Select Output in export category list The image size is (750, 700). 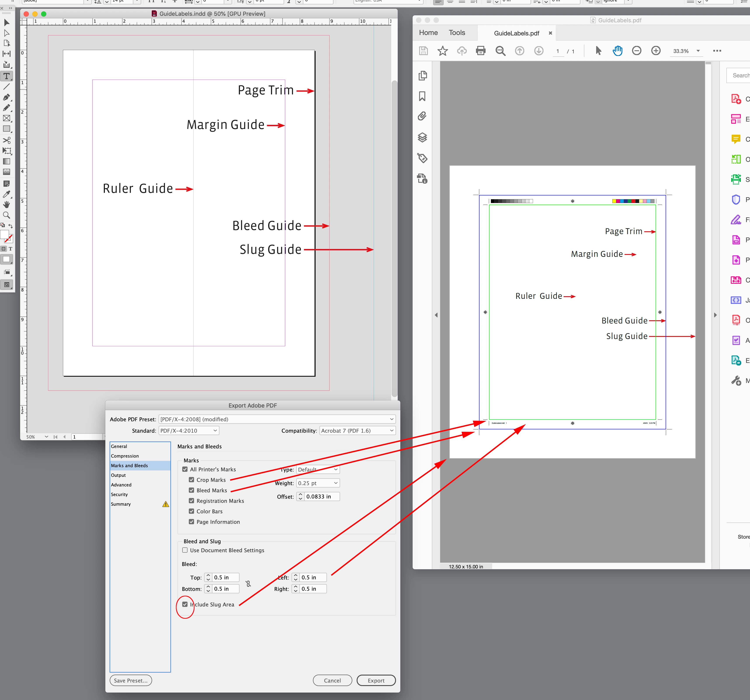[118, 475]
